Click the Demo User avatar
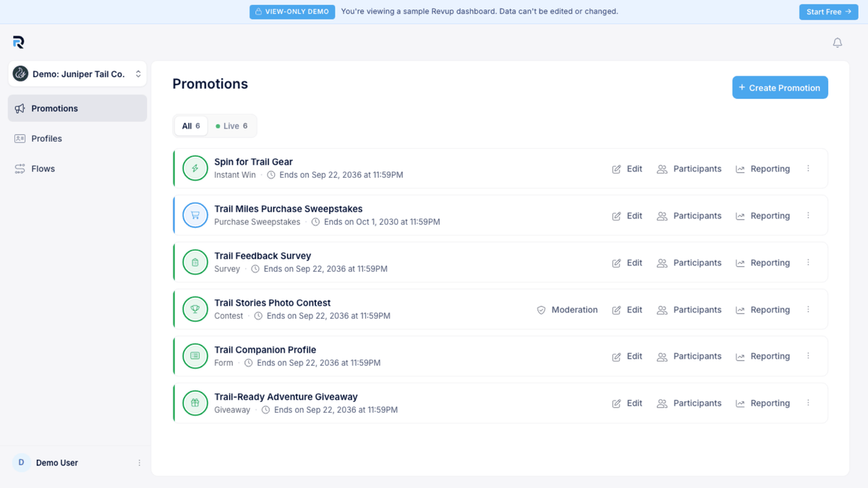 pos(21,463)
